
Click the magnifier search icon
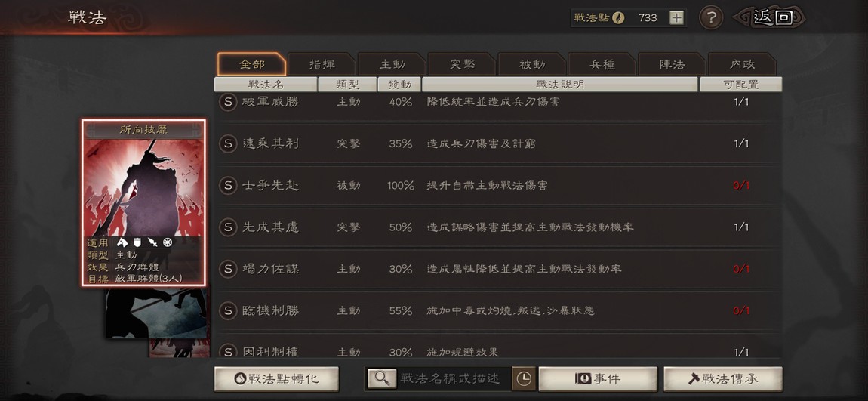(x=381, y=378)
